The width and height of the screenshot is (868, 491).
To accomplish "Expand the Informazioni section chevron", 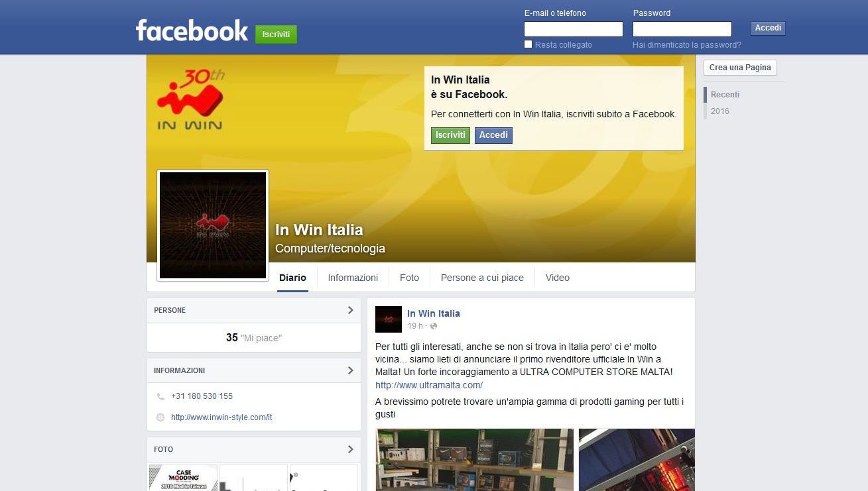I will [350, 370].
